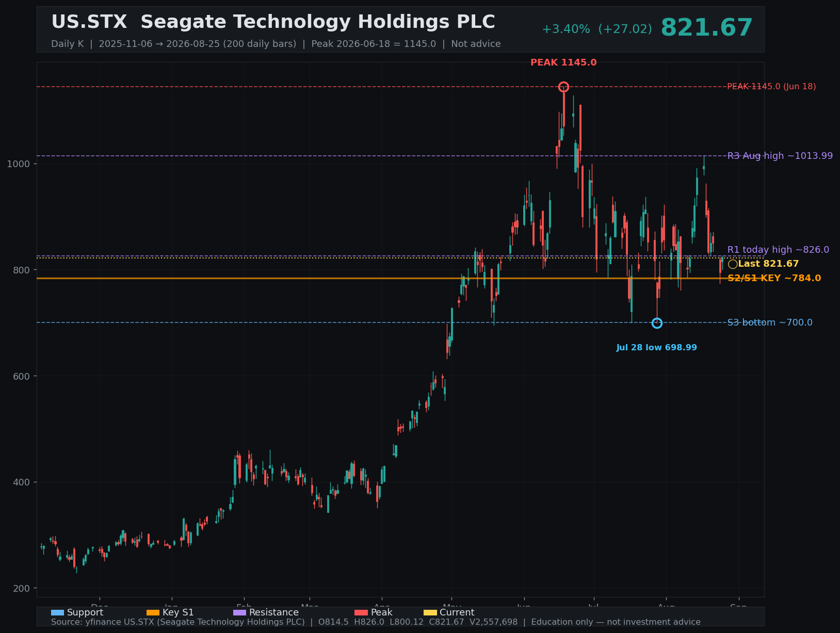Click the '+3.40% (+27.02)' change text
The image size is (840, 633).
point(597,29)
